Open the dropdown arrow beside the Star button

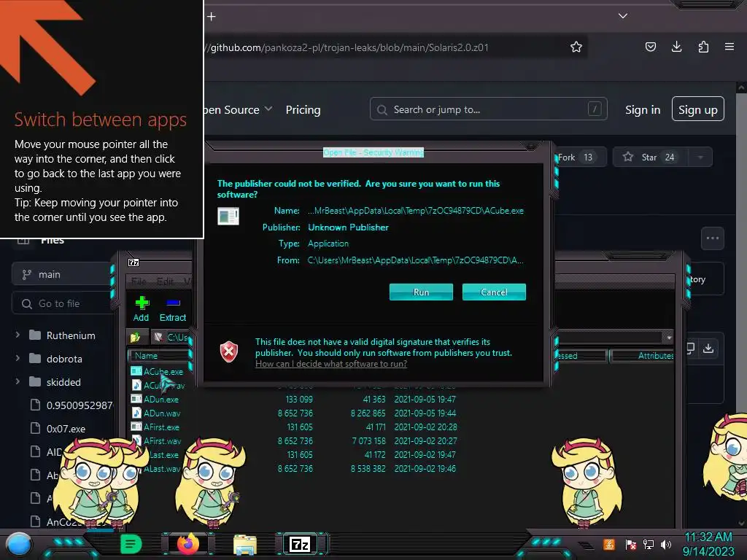tap(700, 157)
